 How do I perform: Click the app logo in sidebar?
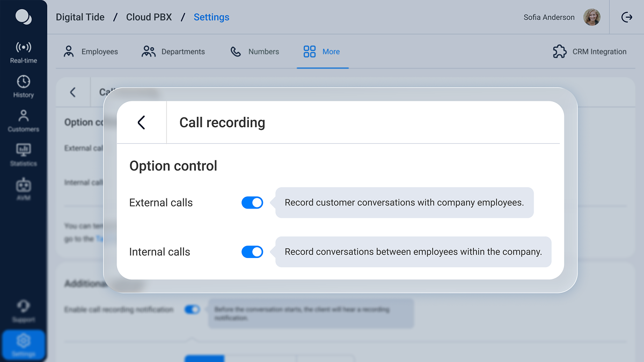click(x=23, y=17)
